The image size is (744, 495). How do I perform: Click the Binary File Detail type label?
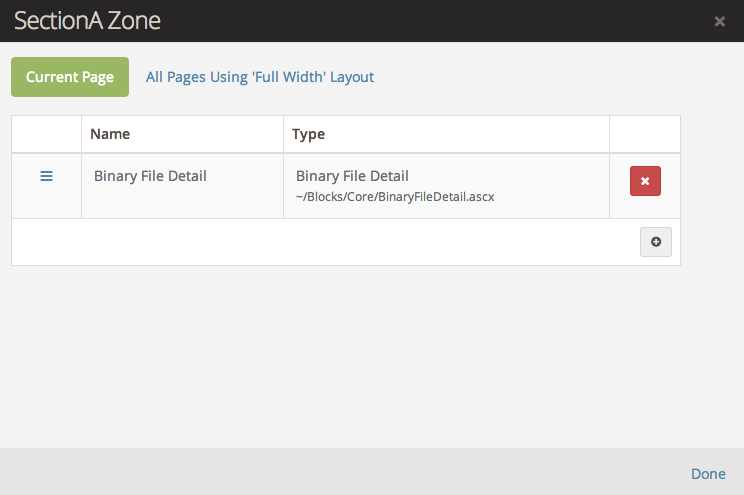click(352, 176)
